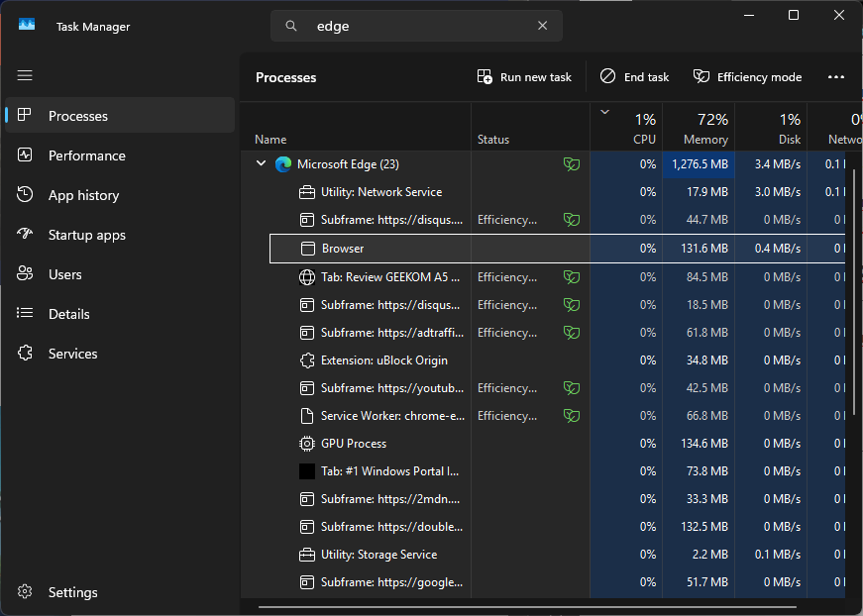
Task: Go to Startup apps section
Action: tap(86, 235)
